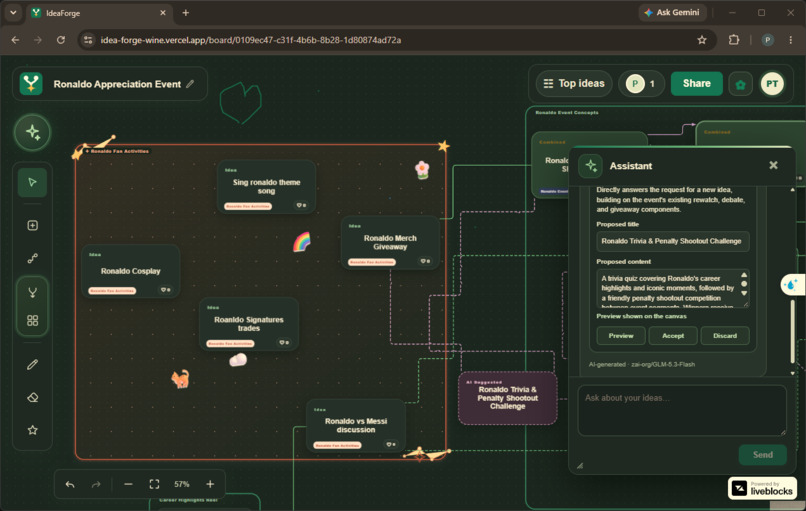Click Ask Gemini button

pos(672,12)
